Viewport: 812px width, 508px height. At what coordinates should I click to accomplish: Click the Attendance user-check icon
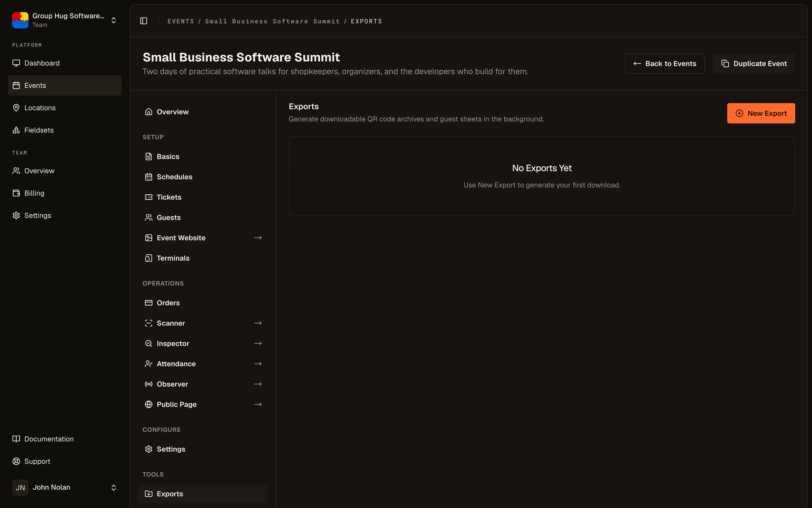click(149, 364)
